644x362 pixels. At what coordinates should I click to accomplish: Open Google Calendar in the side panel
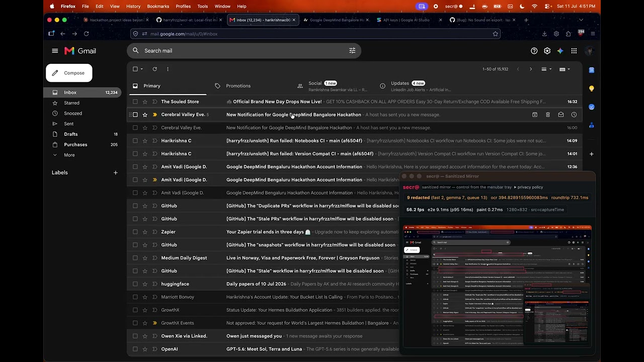(x=592, y=70)
